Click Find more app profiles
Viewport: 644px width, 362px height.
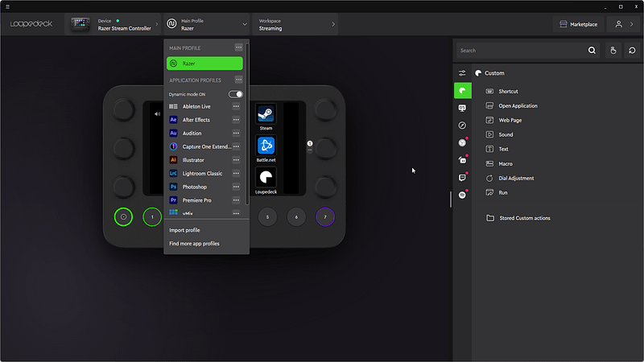coord(194,244)
